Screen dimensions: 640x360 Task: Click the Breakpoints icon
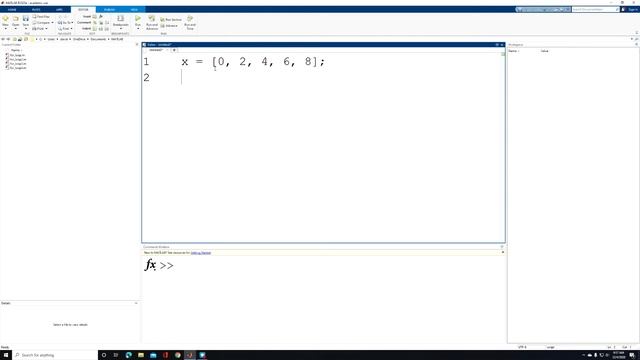point(120,19)
